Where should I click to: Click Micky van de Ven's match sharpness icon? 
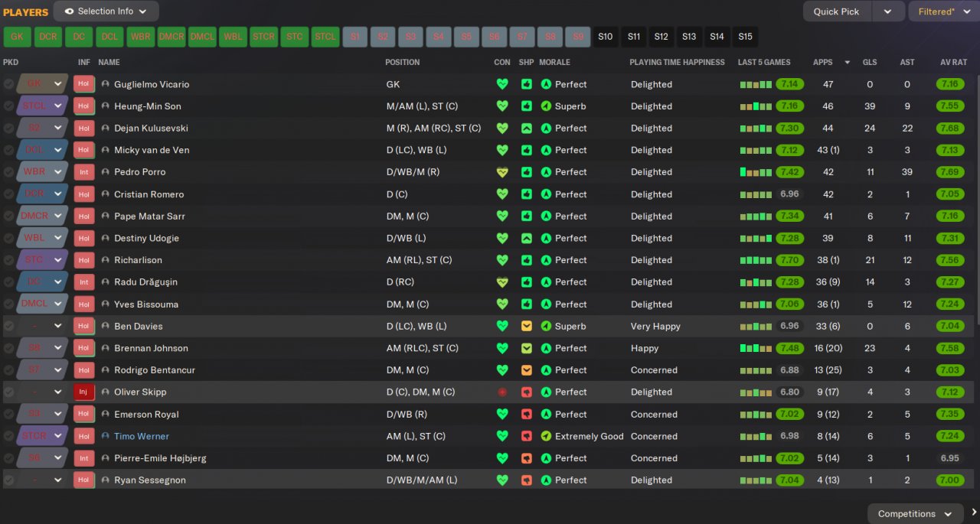click(526, 150)
